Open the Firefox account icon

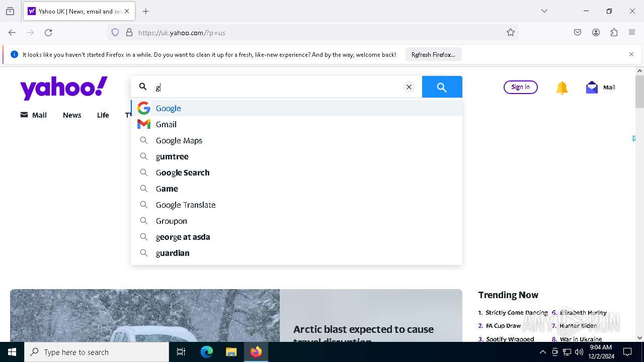tap(596, 33)
